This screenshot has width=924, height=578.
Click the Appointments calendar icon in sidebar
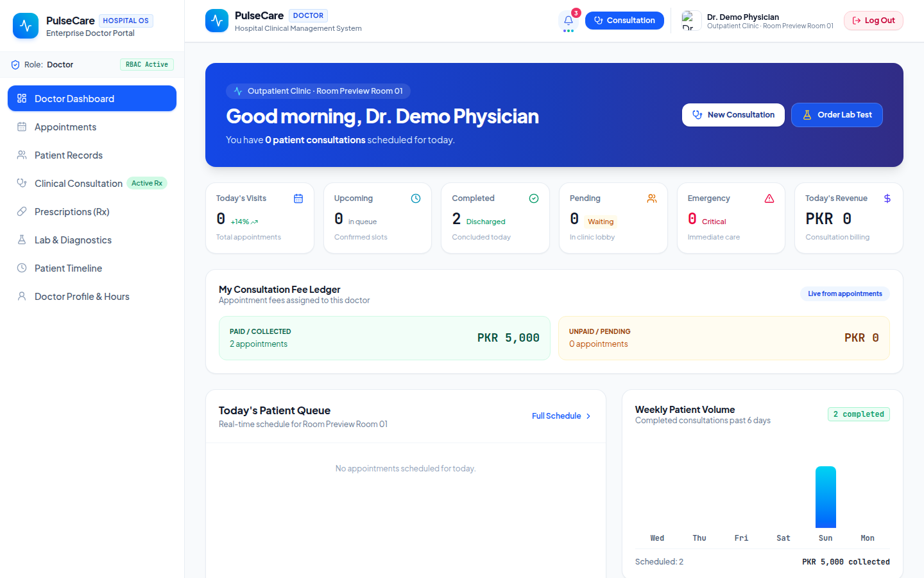22,127
